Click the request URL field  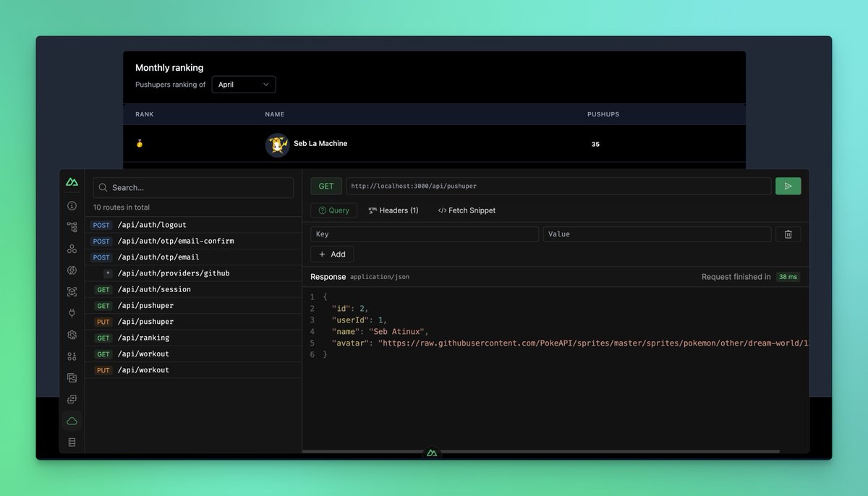click(x=558, y=186)
